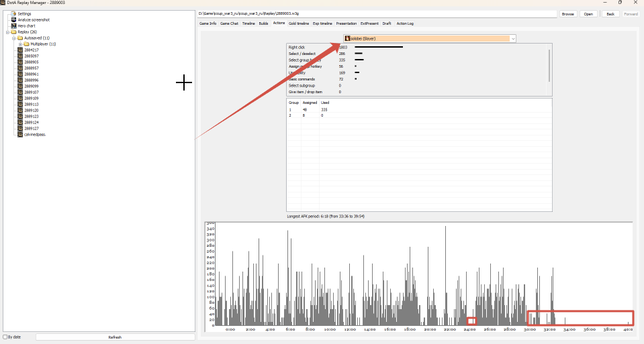
Task: Click the Analyze screenshot monitor icon
Action: 13,19
